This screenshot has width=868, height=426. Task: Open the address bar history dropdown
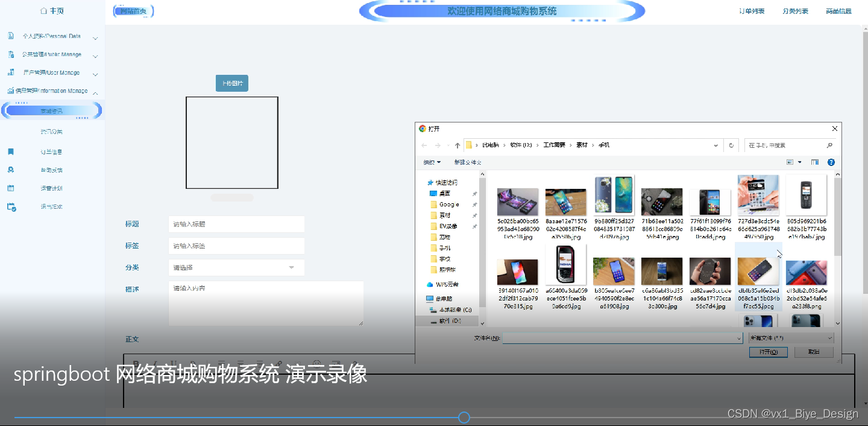(716, 145)
